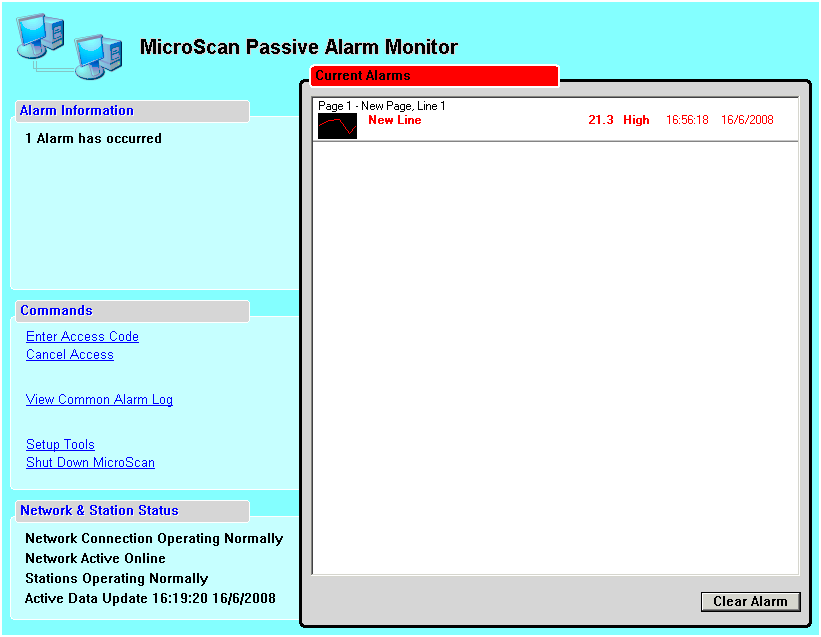
Task: Click 'Page 1 - New Page, Line 1' text
Action: click(382, 106)
